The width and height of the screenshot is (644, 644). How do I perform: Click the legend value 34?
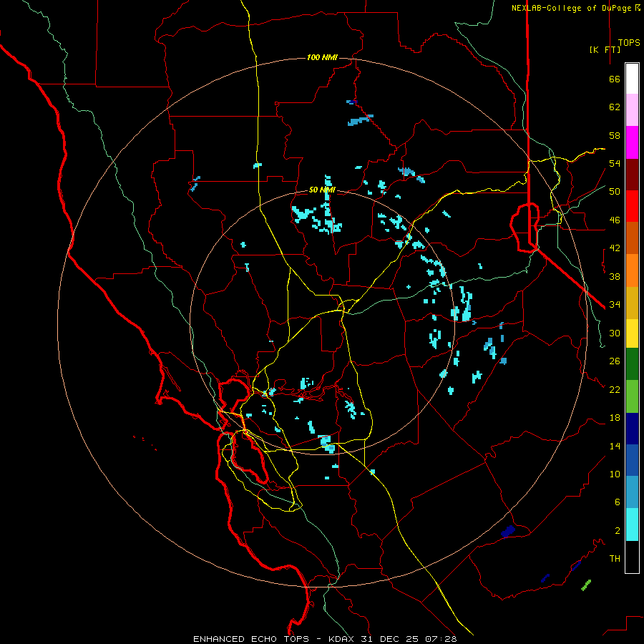point(615,305)
